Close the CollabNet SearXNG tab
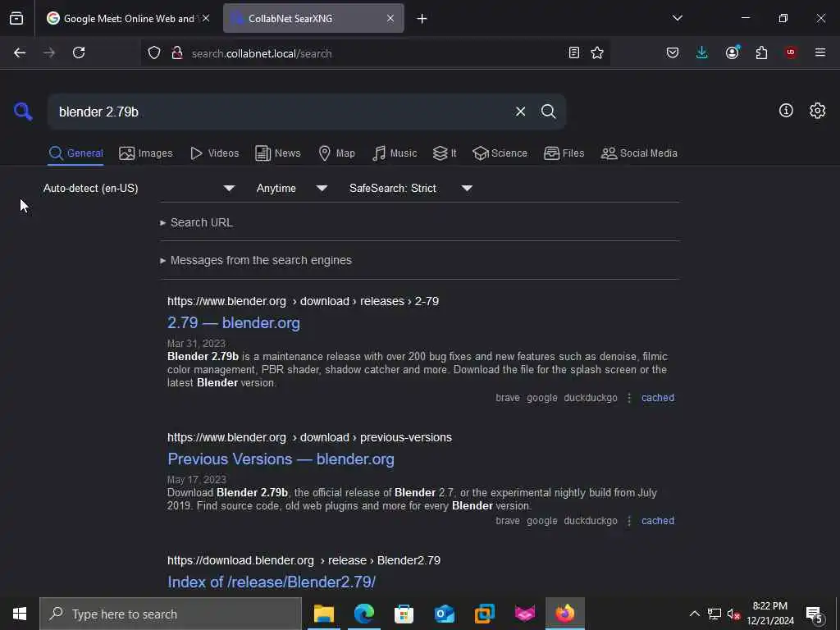 pos(390,18)
